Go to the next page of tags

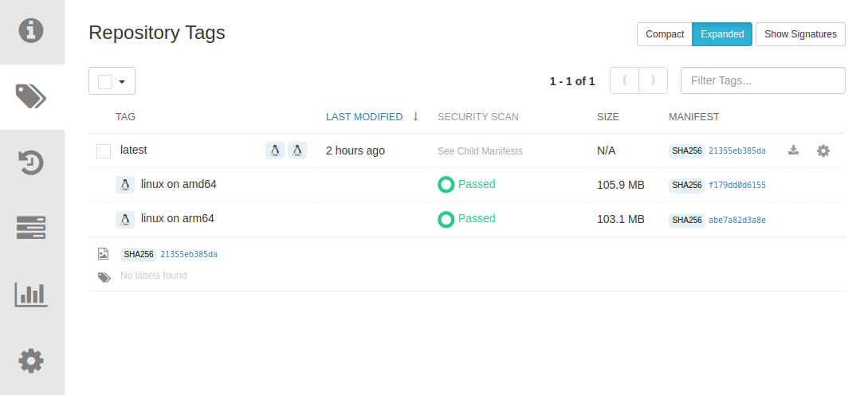[x=654, y=80]
